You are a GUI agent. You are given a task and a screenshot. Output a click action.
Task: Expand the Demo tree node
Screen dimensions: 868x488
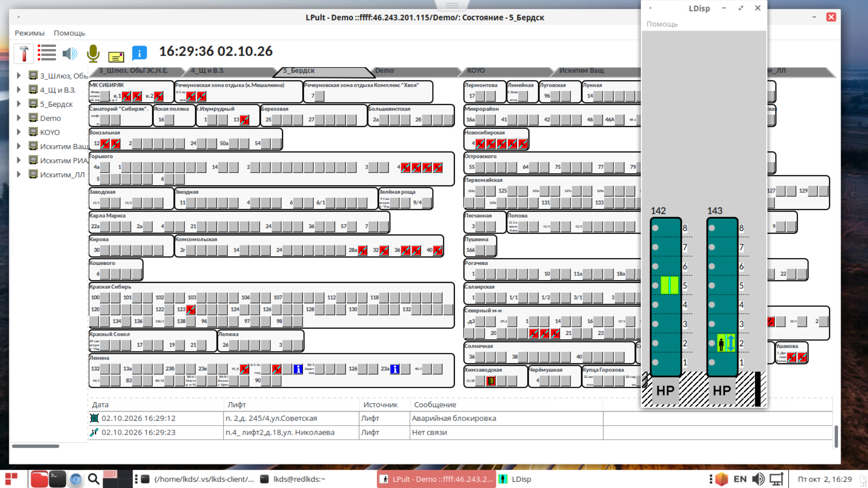(19, 117)
